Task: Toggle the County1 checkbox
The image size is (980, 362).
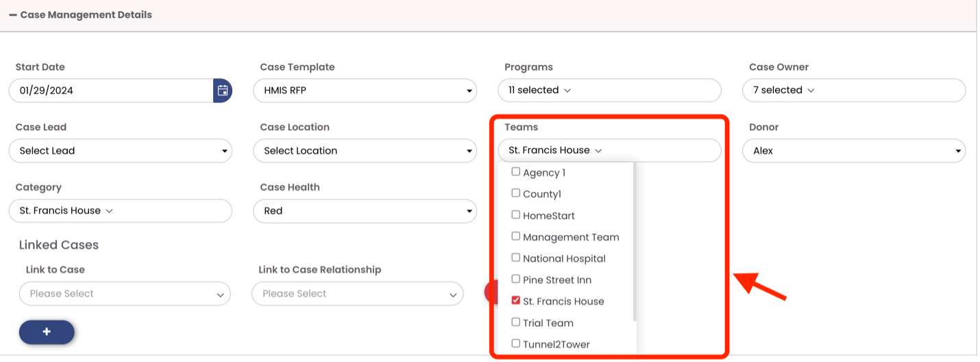Action: 516,193
